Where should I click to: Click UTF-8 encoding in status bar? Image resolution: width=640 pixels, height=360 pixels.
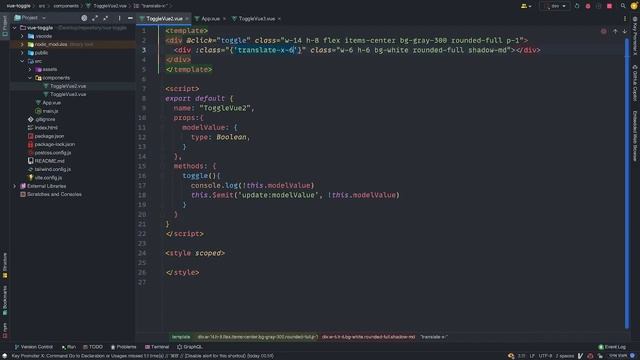pyautogui.click(x=545, y=356)
